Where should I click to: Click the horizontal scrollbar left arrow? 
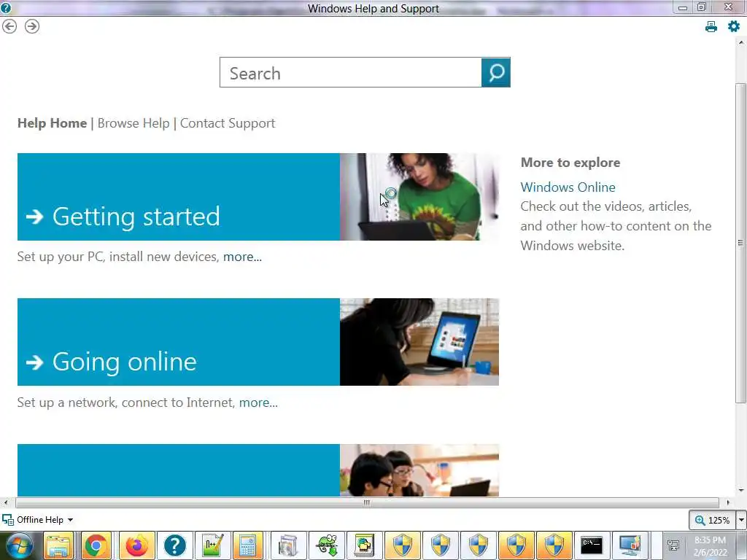coord(6,502)
